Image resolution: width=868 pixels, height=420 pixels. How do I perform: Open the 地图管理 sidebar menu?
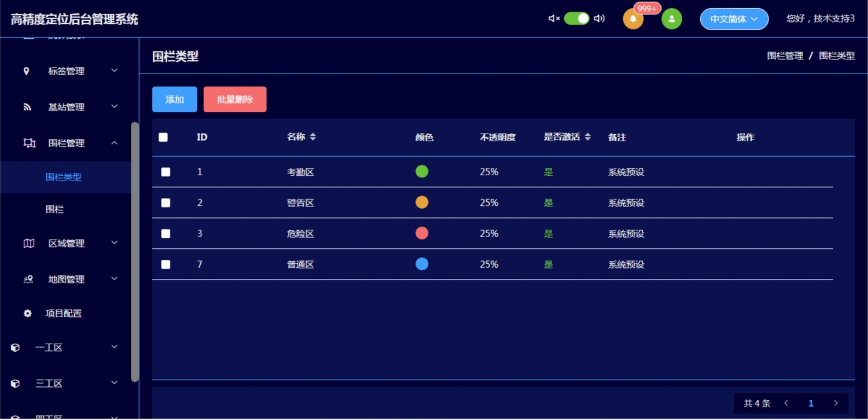(65, 279)
